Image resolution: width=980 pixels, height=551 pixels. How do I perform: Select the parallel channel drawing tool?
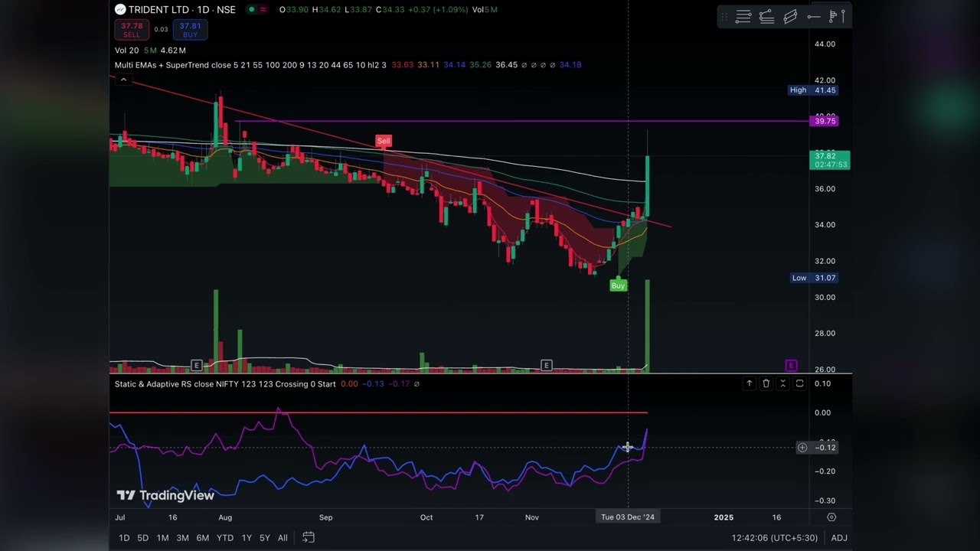point(790,16)
